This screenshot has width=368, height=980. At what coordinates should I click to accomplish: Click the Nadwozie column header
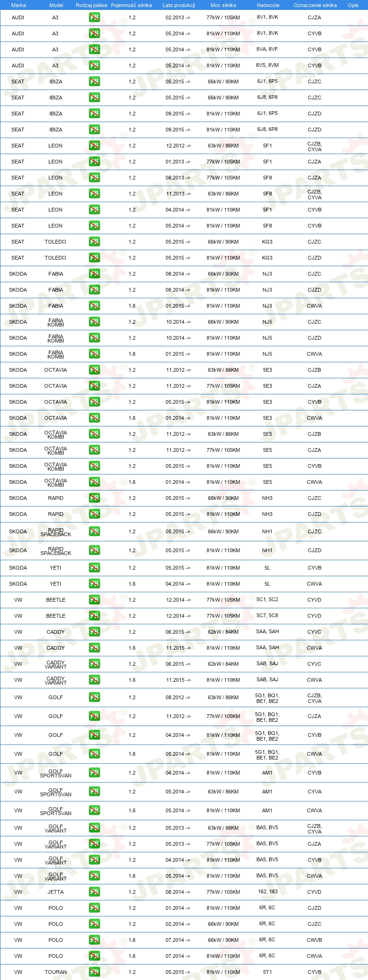tap(268, 5)
